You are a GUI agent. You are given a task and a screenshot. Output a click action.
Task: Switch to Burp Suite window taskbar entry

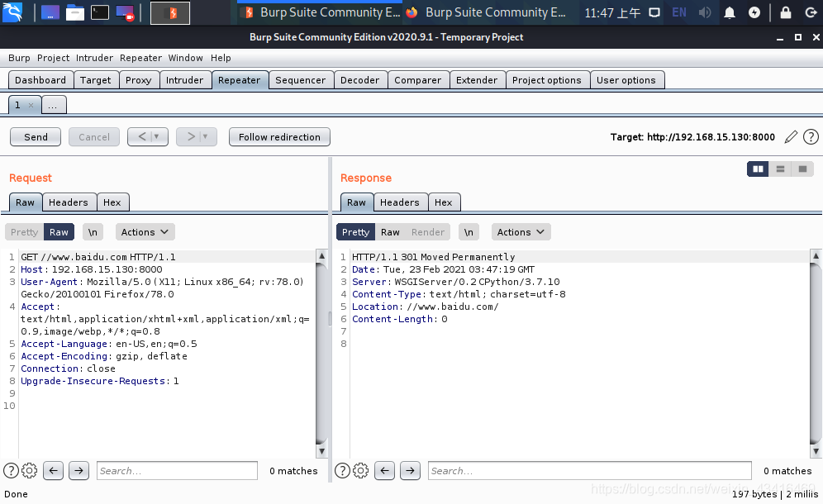point(321,12)
